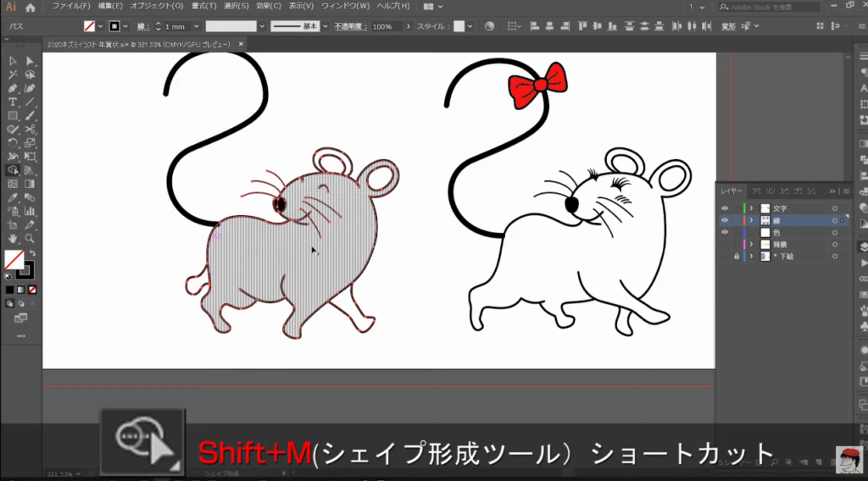This screenshot has width=868, height=481.
Task: Open the fill color dropdown arrow
Action: (100, 26)
